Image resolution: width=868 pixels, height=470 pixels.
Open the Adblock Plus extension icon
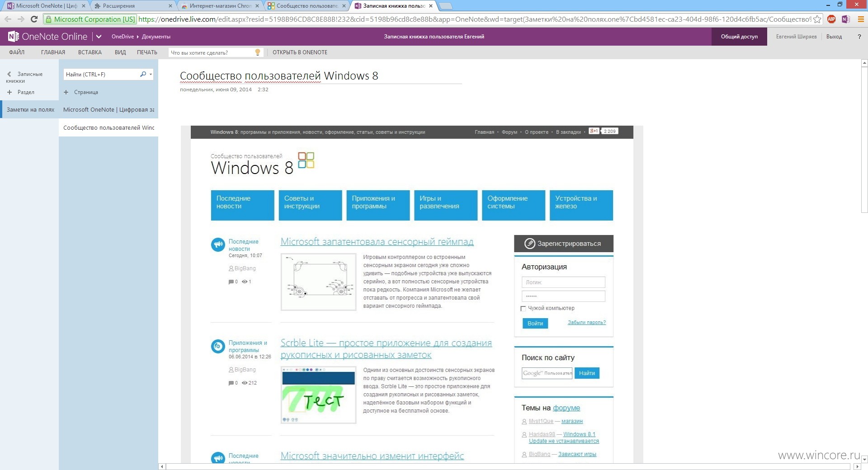pos(831,19)
